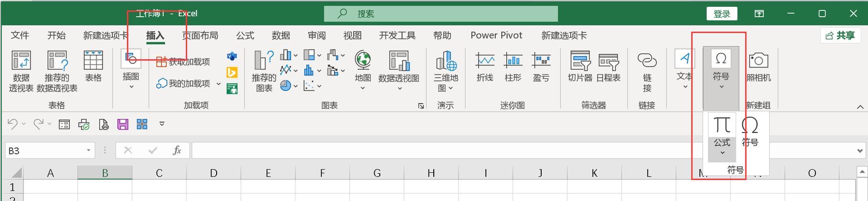Screen dimensions: 868x201
Task: Insert a statistic histogram chart
Action: click(313, 70)
